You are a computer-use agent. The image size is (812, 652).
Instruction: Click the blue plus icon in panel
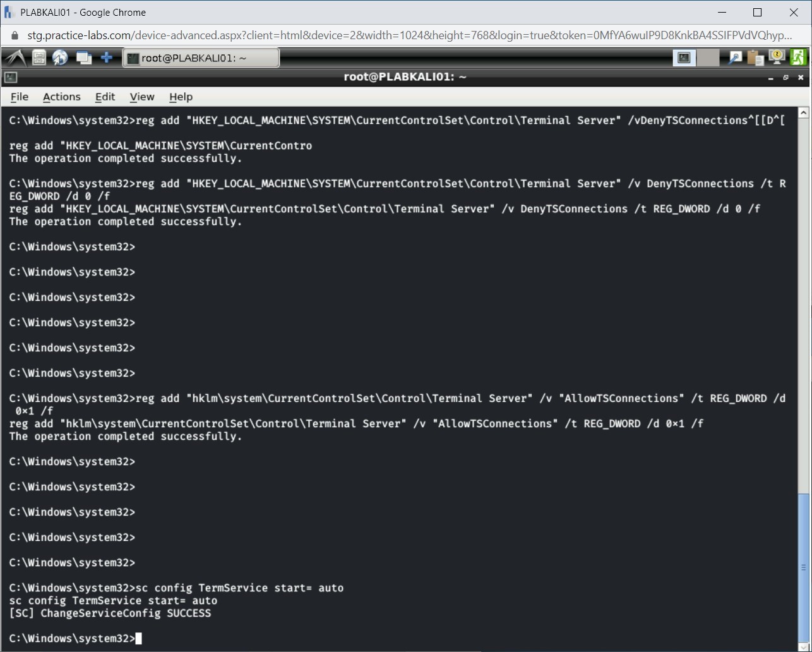[x=107, y=58]
